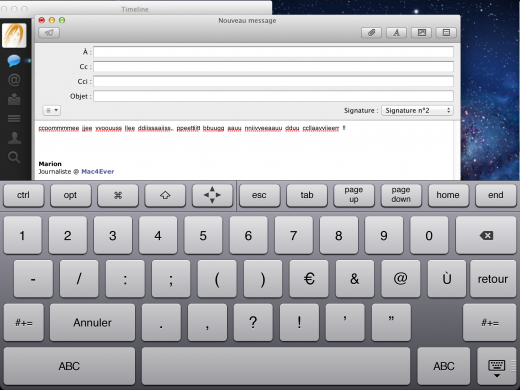This screenshot has width=520, height=390.
Task: Open the inbox tray icon in sidebar
Action: [14, 99]
